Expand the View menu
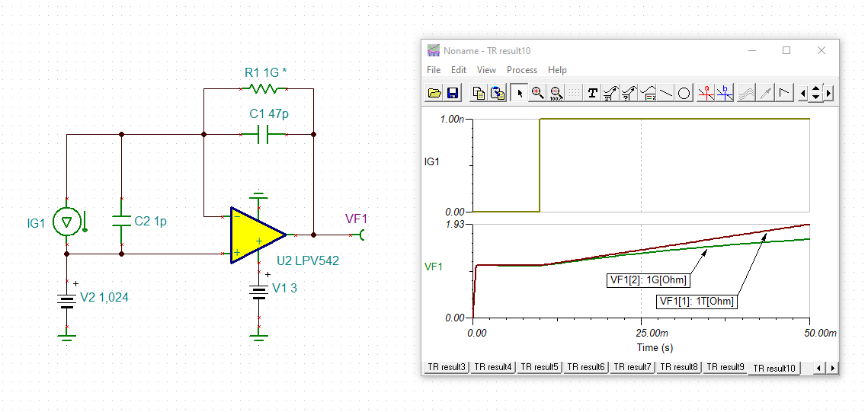The image size is (868, 412). (487, 69)
